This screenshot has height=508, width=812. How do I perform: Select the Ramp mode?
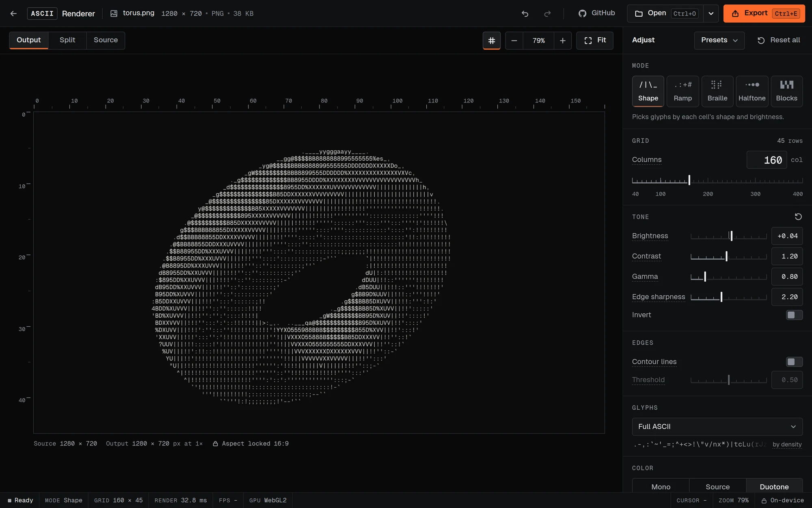pyautogui.click(x=682, y=91)
